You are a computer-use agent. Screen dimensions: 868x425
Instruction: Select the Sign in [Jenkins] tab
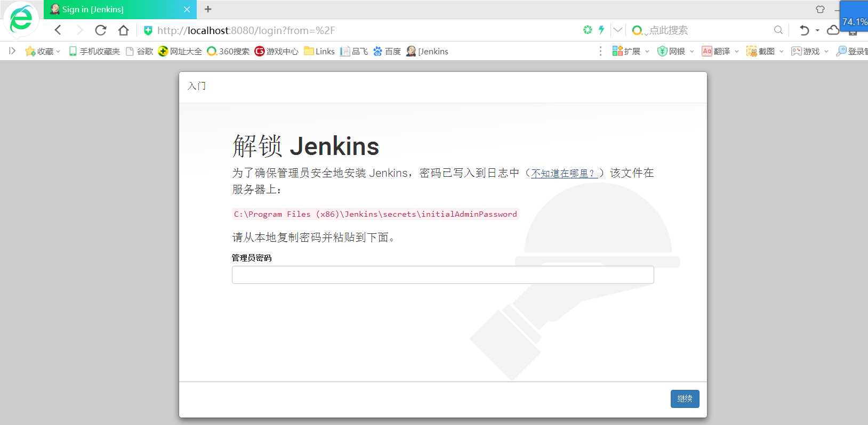point(120,10)
